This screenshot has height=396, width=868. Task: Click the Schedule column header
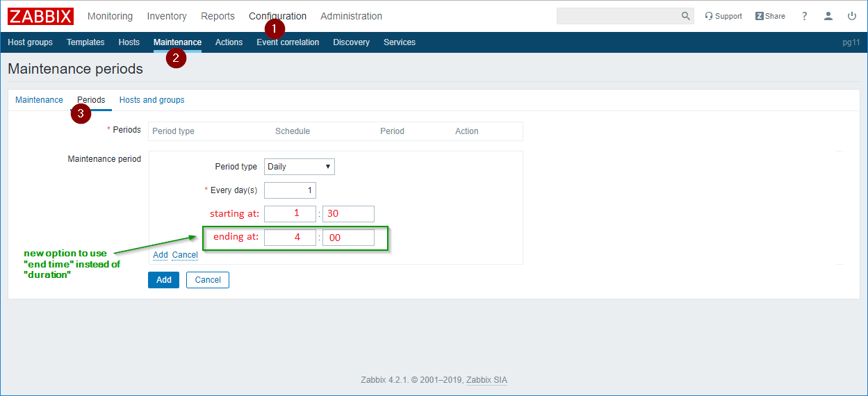(293, 131)
